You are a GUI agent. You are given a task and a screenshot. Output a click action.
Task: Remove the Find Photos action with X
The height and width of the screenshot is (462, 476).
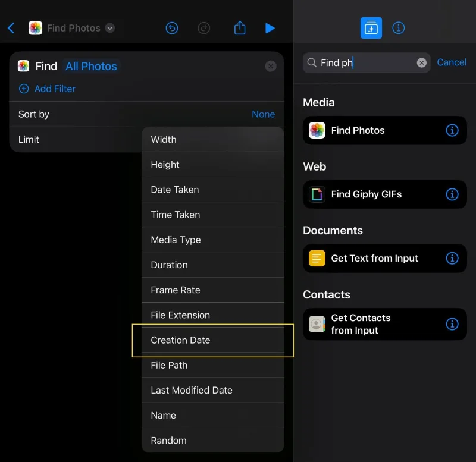[x=271, y=66]
